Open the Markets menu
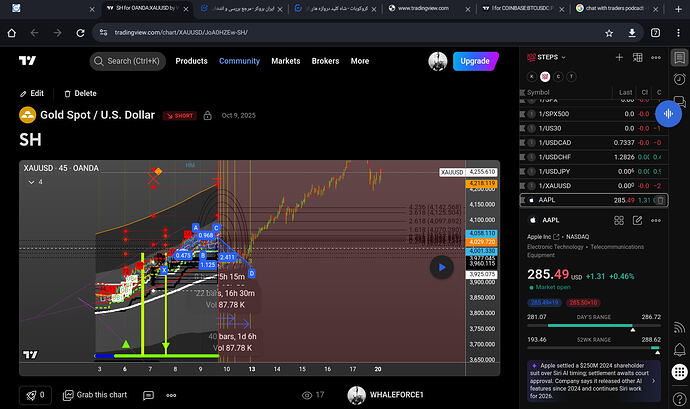Screen dimensions: 690x409 [286, 61]
